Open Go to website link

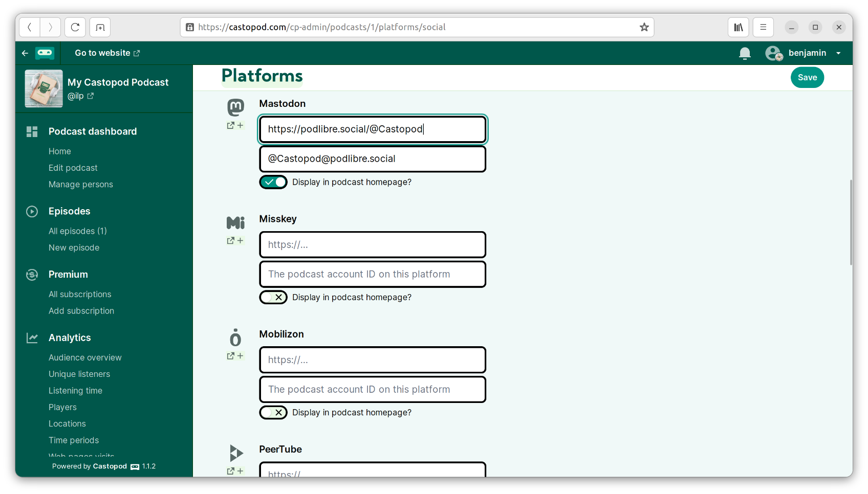(x=107, y=53)
